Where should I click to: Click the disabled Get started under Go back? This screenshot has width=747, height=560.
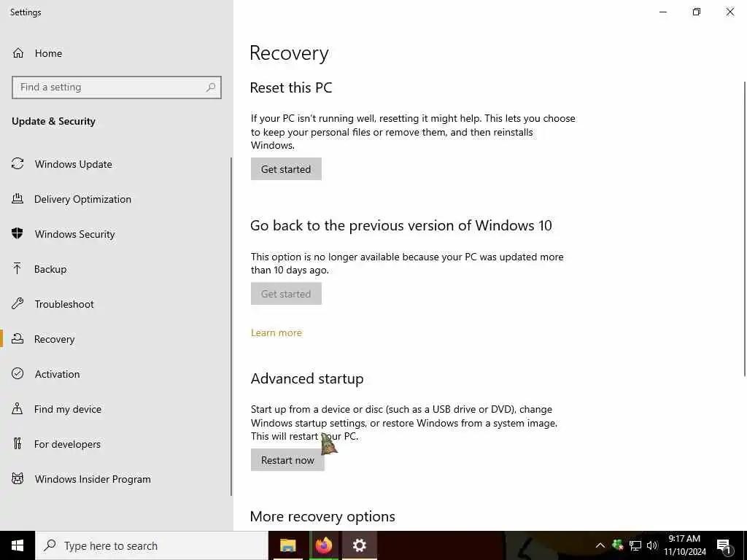click(286, 294)
